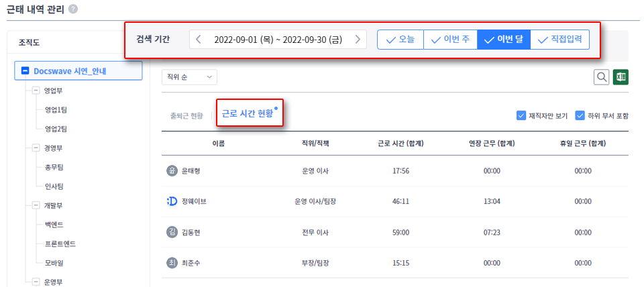Click the help question mark icon
The width and height of the screenshot is (644, 287).
coord(73,9)
